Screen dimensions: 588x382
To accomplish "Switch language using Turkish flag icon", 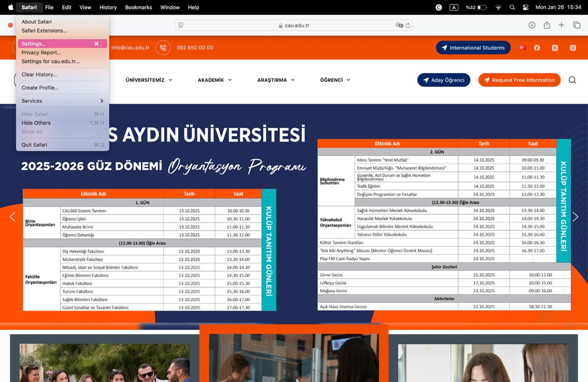I will [x=522, y=48].
